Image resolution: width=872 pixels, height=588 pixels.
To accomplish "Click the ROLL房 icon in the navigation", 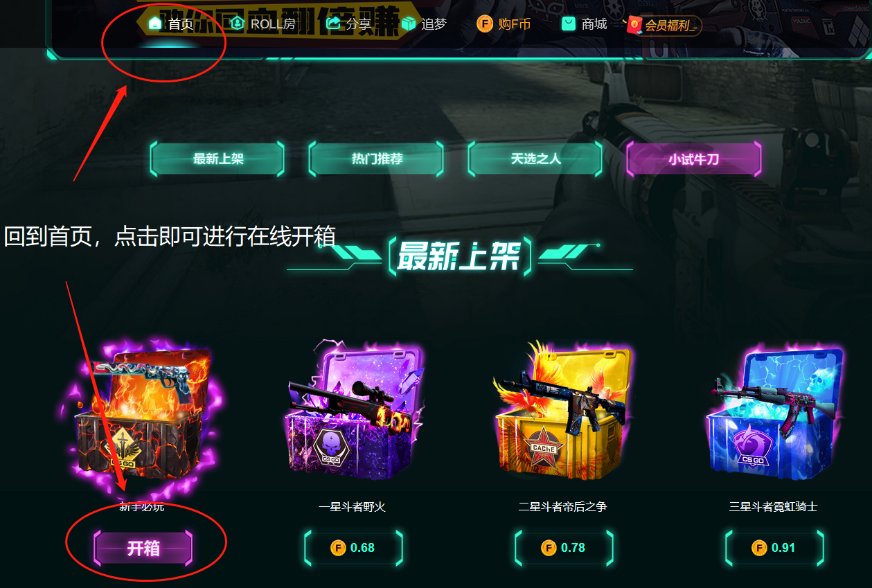I will pos(237,24).
